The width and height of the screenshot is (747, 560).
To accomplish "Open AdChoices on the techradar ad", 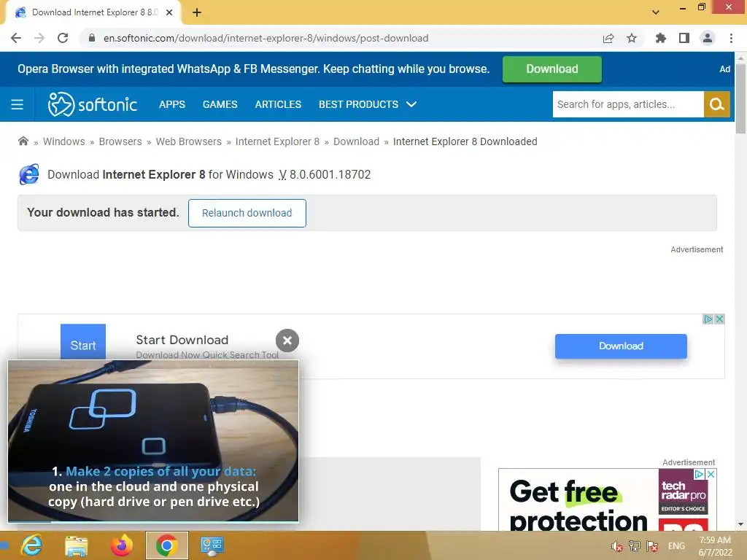I will point(699,474).
